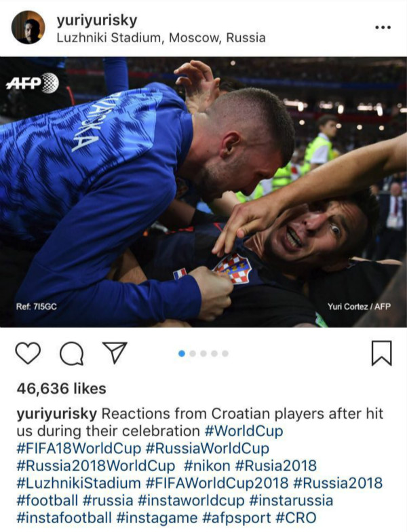The width and height of the screenshot is (407, 532).
Task: Open yuriyurisky username in header
Action: pyautogui.click(x=97, y=20)
